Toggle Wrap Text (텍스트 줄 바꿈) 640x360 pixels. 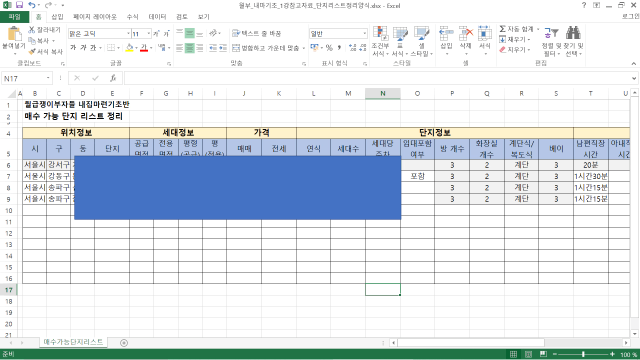(257, 33)
